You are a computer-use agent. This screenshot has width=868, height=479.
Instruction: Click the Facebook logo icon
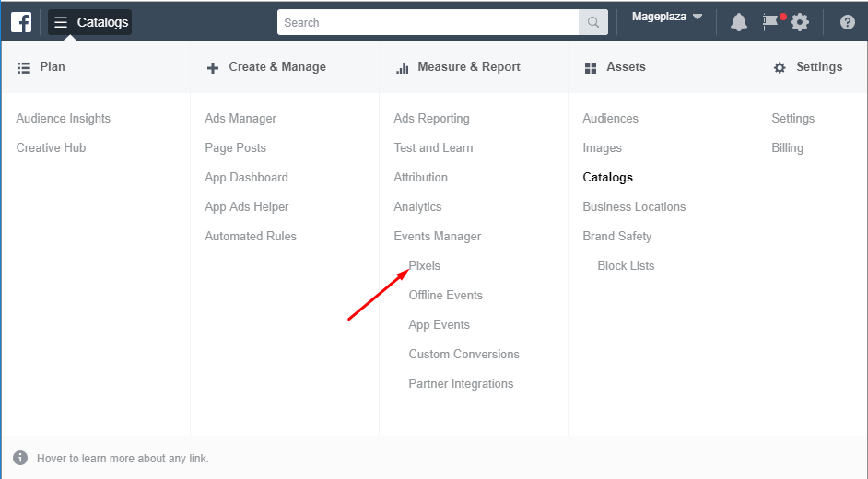pos(20,22)
